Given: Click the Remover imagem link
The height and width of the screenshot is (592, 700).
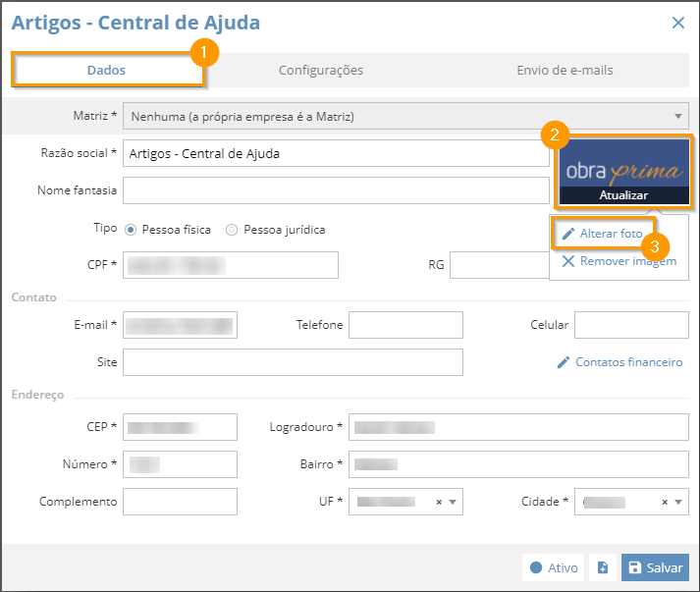Looking at the screenshot, I should (628, 261).
